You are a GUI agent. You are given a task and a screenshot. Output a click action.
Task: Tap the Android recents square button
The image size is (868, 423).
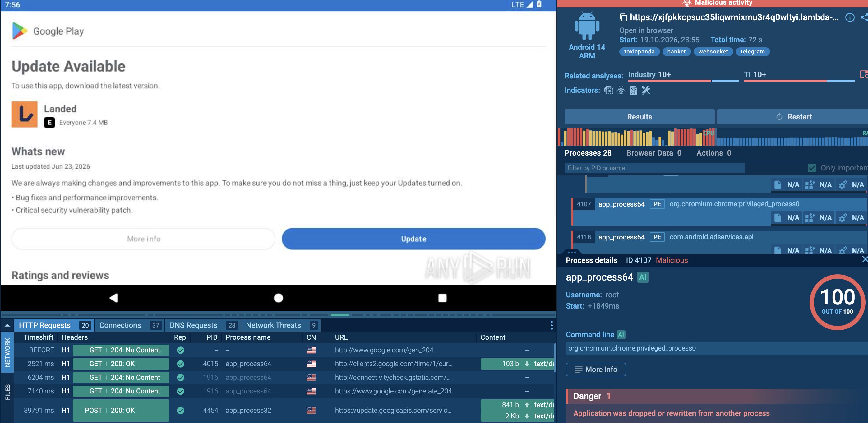click(442, 298)
